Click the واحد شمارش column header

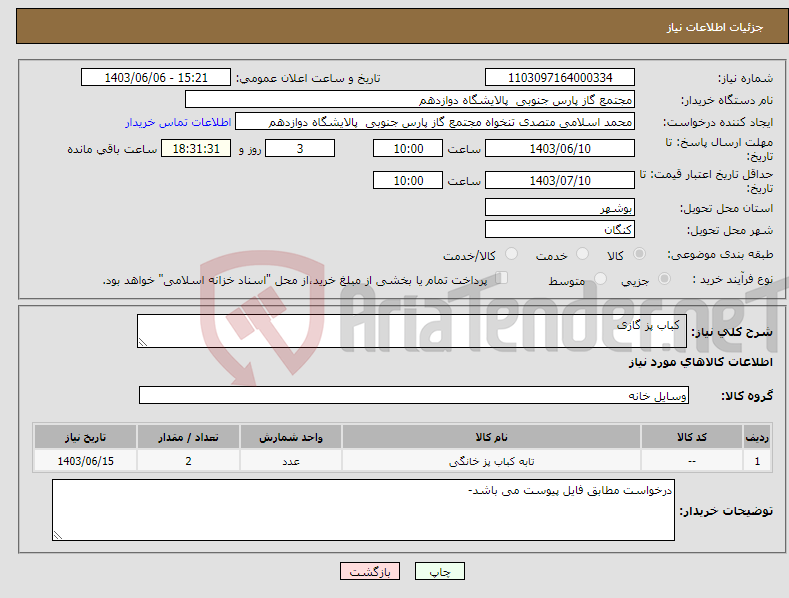point(291,437)
